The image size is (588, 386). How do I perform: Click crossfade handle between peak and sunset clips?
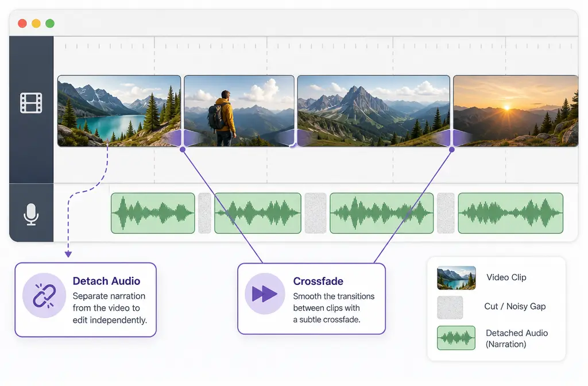pyautogui.click(x=452, y=149)
